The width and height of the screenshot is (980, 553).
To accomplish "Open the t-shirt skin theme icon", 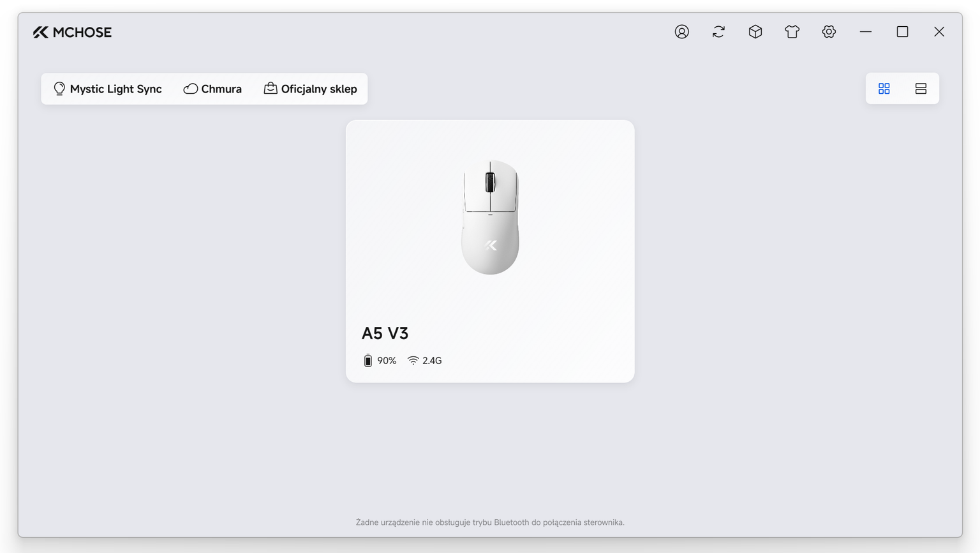I will [792, 32].
